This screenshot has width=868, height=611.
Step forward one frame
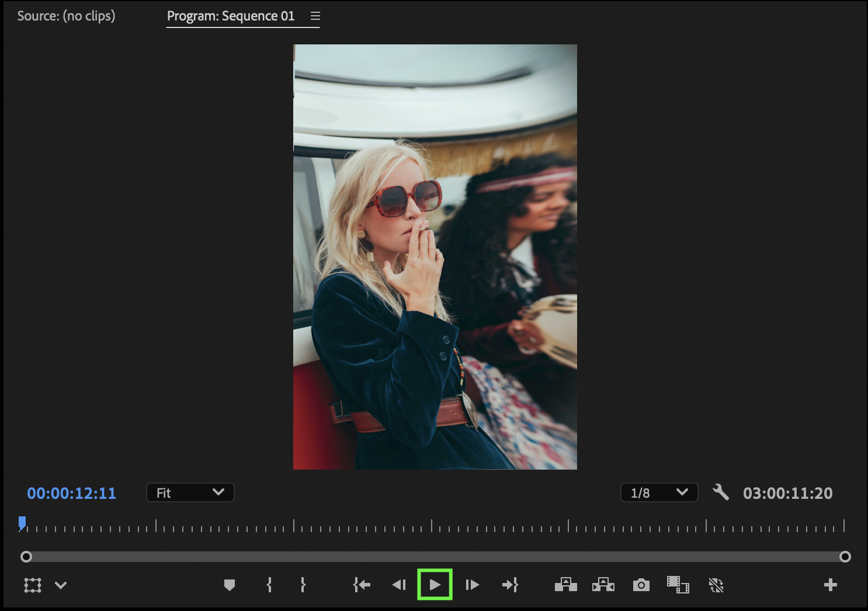(x=472, y=585)
